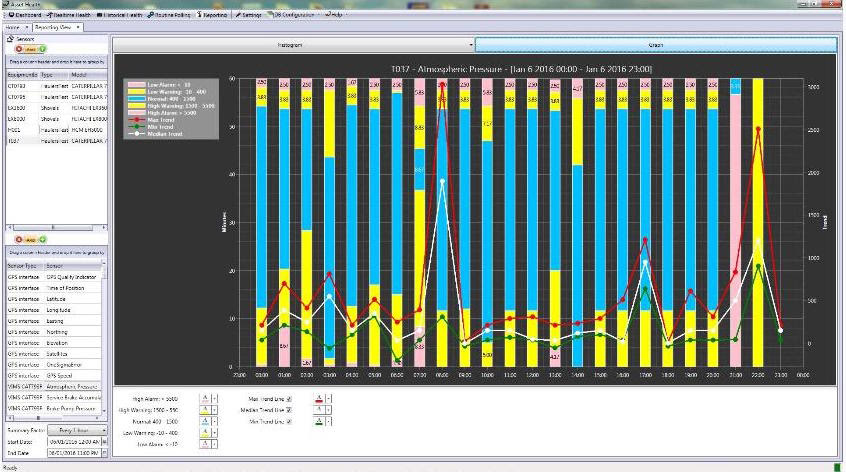Select the Histogram view button
The image size is (846, 472).
coord(292,45)
